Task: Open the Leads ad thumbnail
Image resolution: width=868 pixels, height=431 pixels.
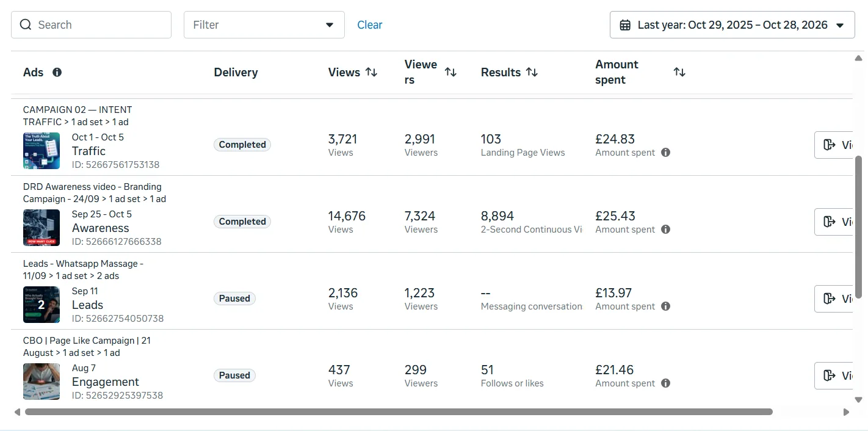Action: point(42,305)
